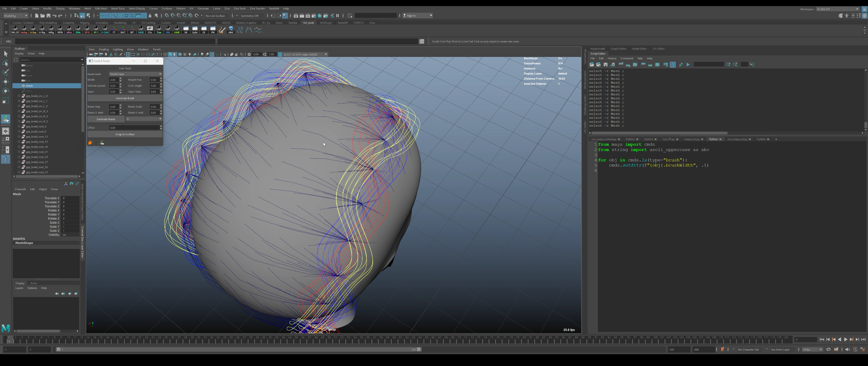Switch to the Rendering shelf tab

coord(120,23)
